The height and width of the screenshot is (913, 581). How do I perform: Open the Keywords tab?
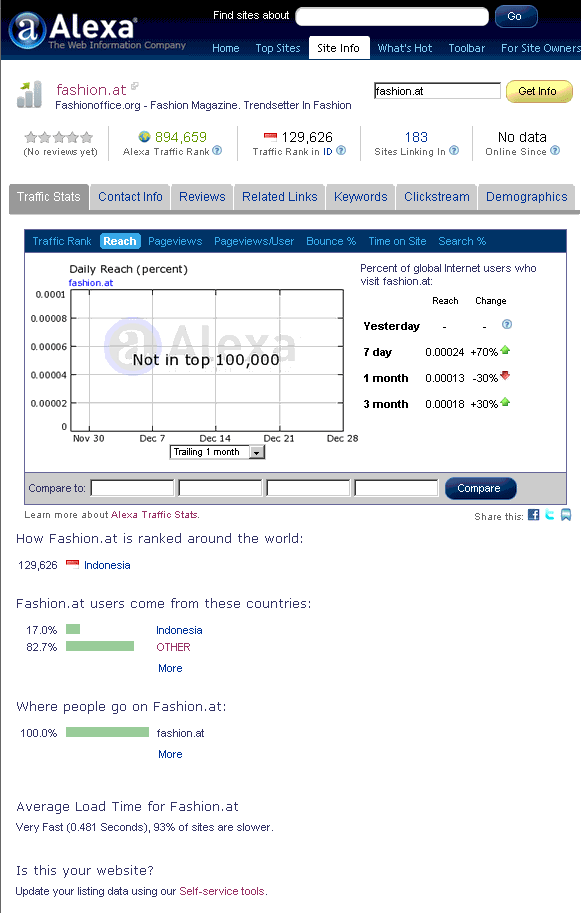click(360, 197)
